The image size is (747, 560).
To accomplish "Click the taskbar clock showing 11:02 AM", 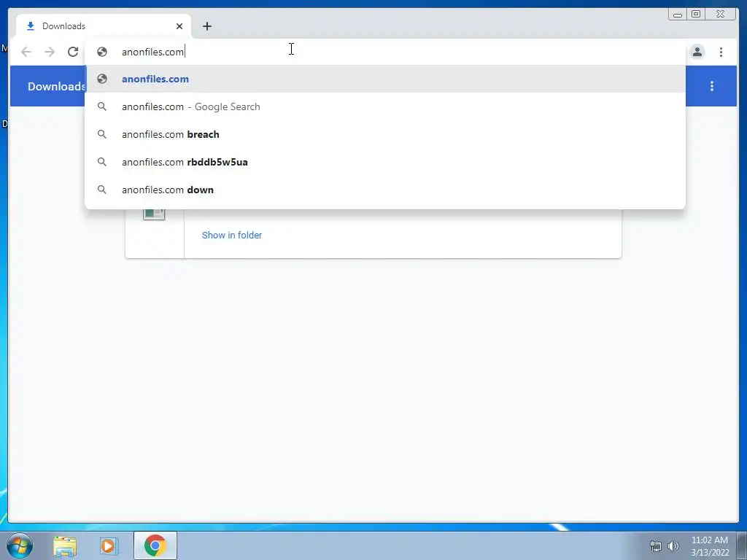I will click(x=710, y=546).
